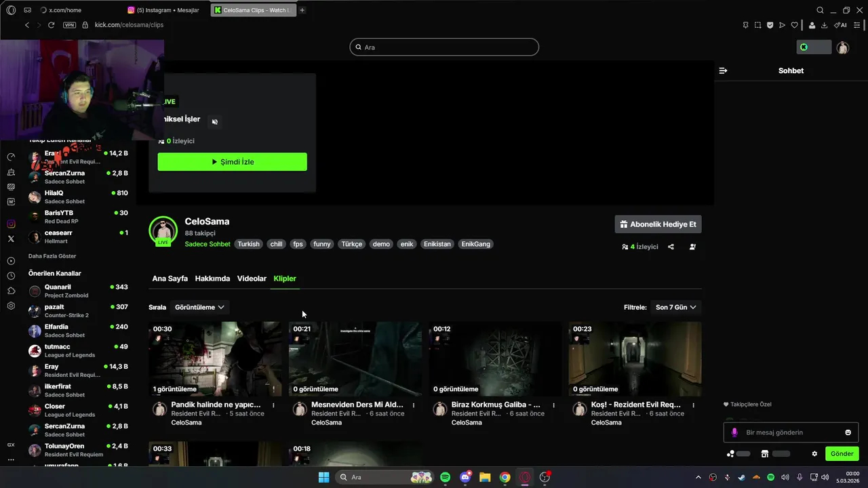Image resolution: width=868 pixels, height=488 pixels.
Task: Click the Turkish tag chip
Action: pos(248,244)
